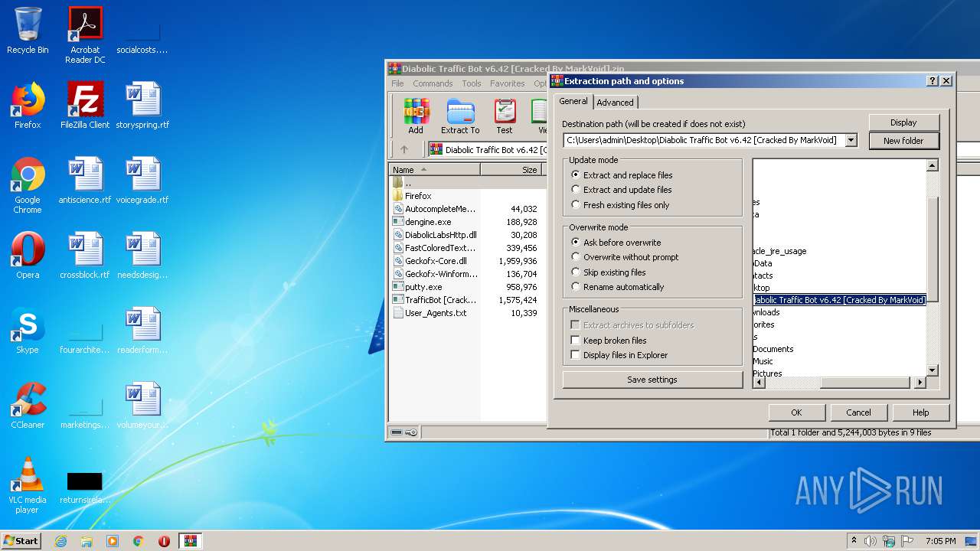The width and height of the screenshot is (980, 551).
Task: Click the Help button in dialog
Action: (920, 412)
